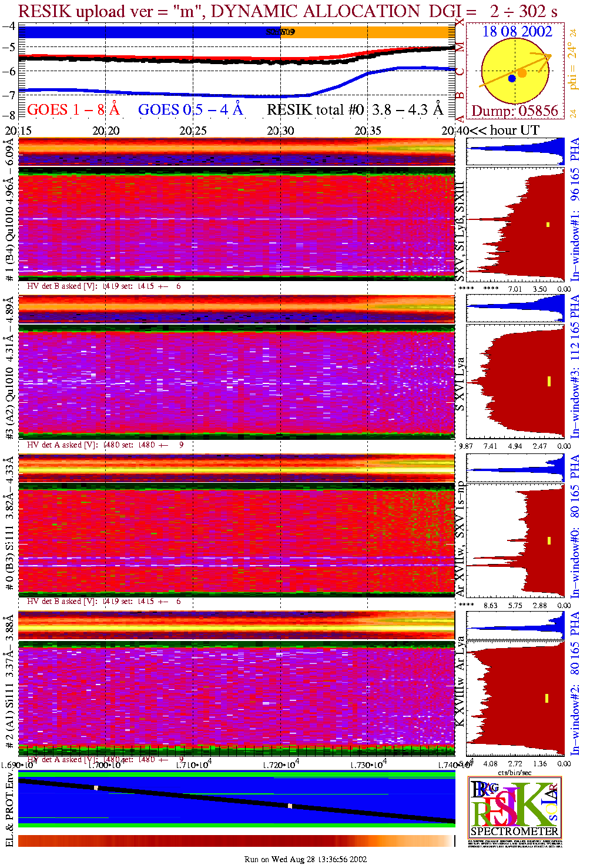Click the orange gradient color bar at bottom
Viewport: 590px width, 868px height.
235,840
